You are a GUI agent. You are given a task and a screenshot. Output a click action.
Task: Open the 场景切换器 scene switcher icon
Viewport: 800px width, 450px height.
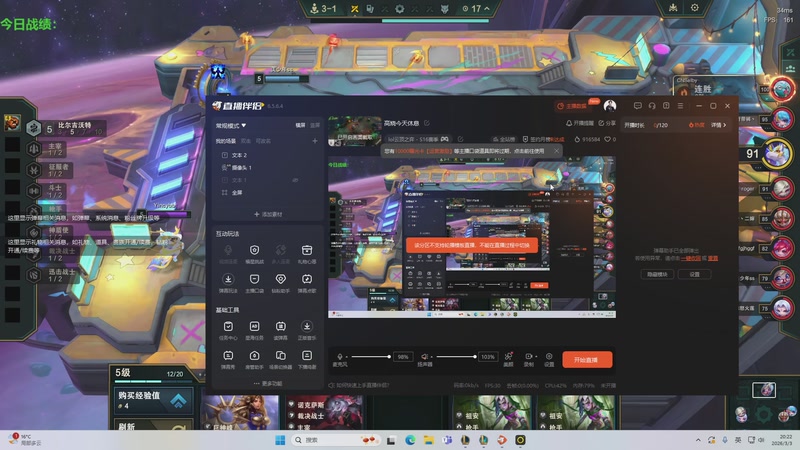281,356
